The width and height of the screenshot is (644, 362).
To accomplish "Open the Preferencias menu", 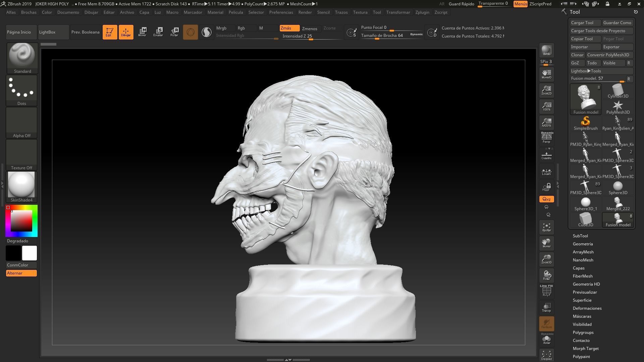I will (281, 12).
